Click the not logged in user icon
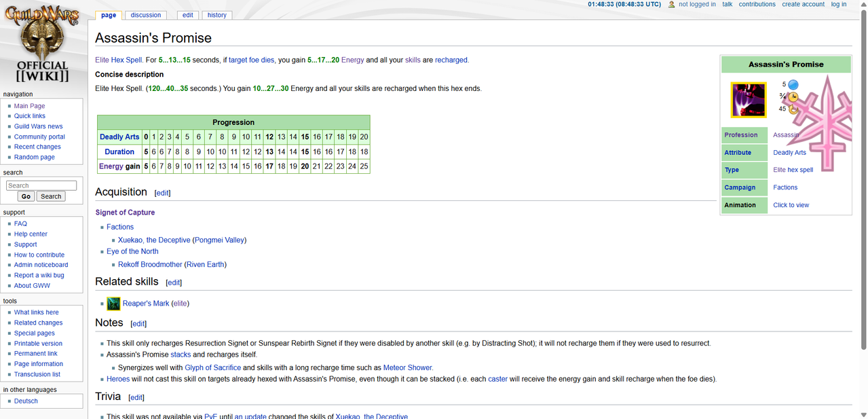Viewport: 868px width, 419px height. [x=672, y=5]
